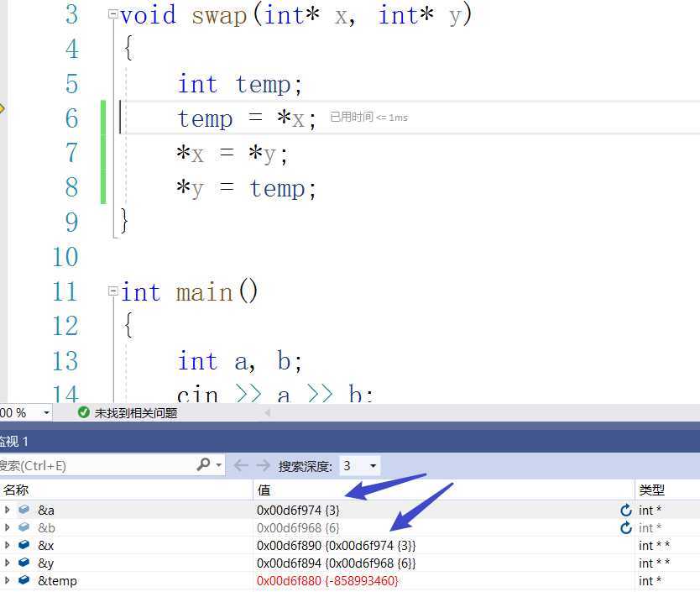
Task: Open the search options dropdown arrow
Action: coord(219,465)
